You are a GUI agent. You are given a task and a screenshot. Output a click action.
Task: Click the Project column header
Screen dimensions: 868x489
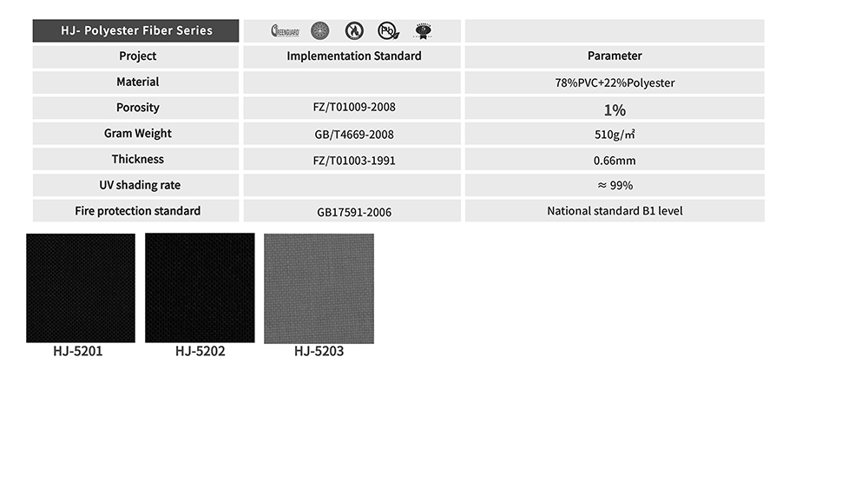click(138, 56)
